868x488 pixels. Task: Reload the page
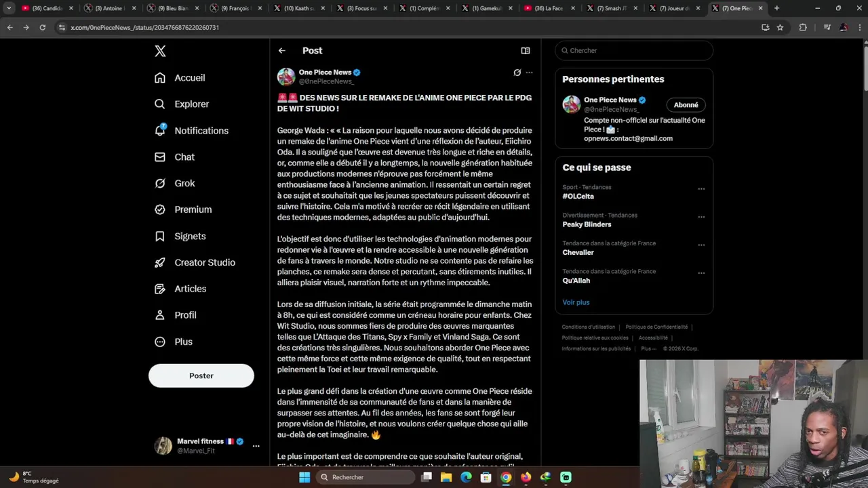tap(42, 27)
